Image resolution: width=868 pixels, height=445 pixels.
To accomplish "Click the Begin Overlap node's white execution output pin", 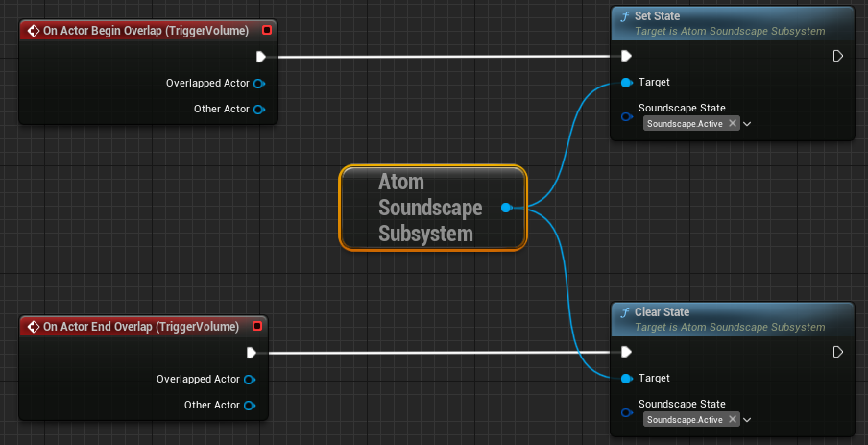I will (x=260, y=57).
